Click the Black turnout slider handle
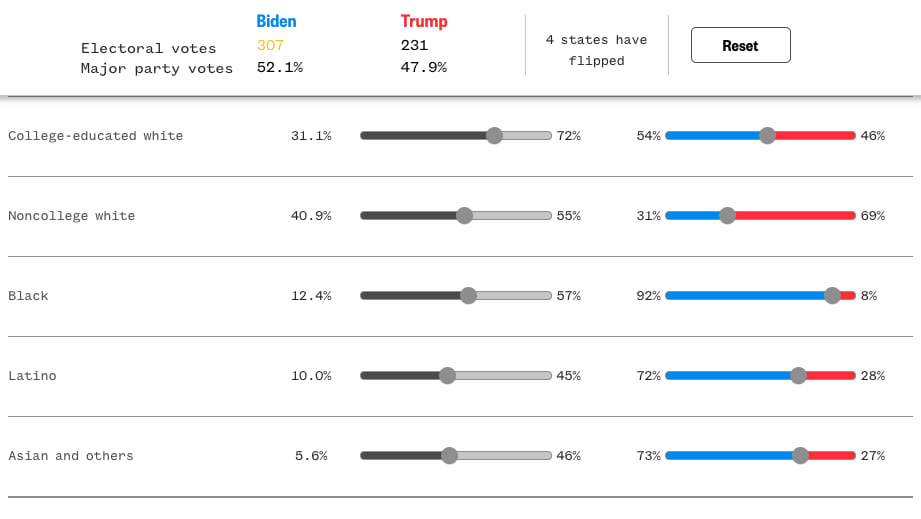This screenshot has height=519, width=921. point(468,296)
